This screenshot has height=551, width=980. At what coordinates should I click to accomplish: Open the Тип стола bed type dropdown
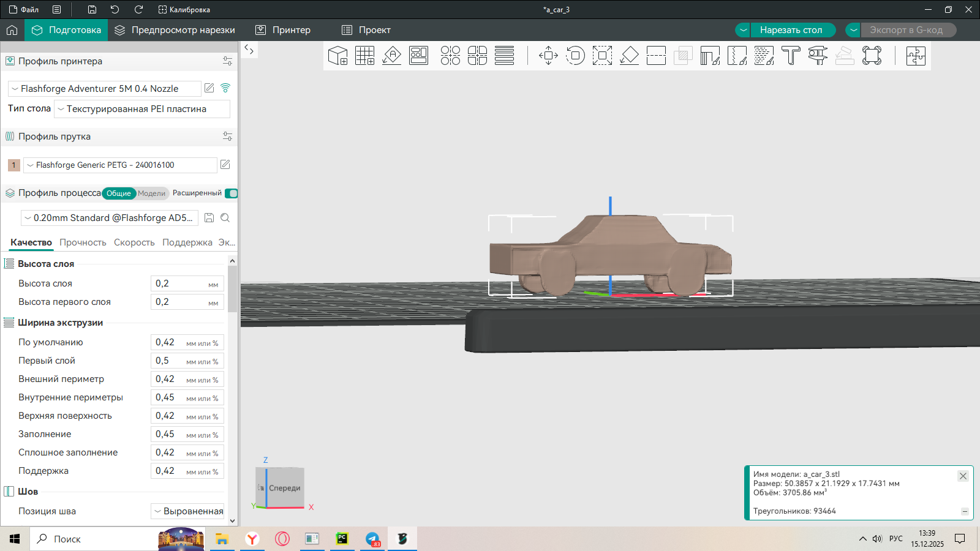(141, 109)
